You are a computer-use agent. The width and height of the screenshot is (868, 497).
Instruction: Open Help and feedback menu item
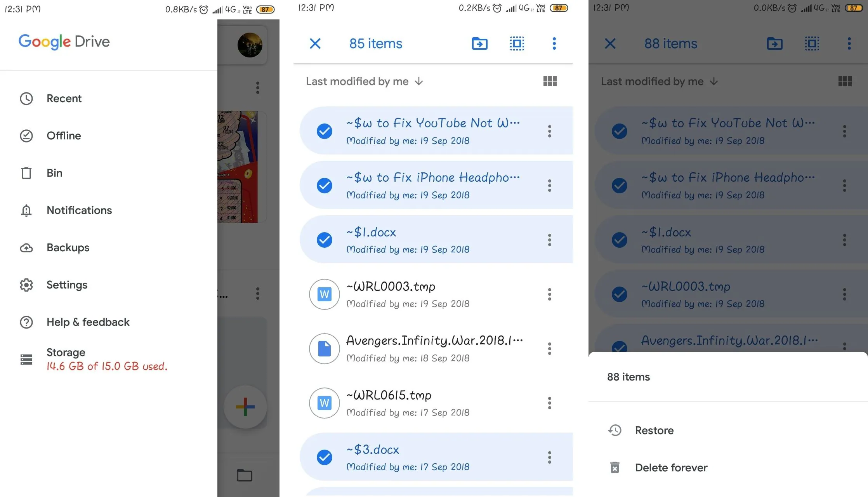[x=88, y=321]
